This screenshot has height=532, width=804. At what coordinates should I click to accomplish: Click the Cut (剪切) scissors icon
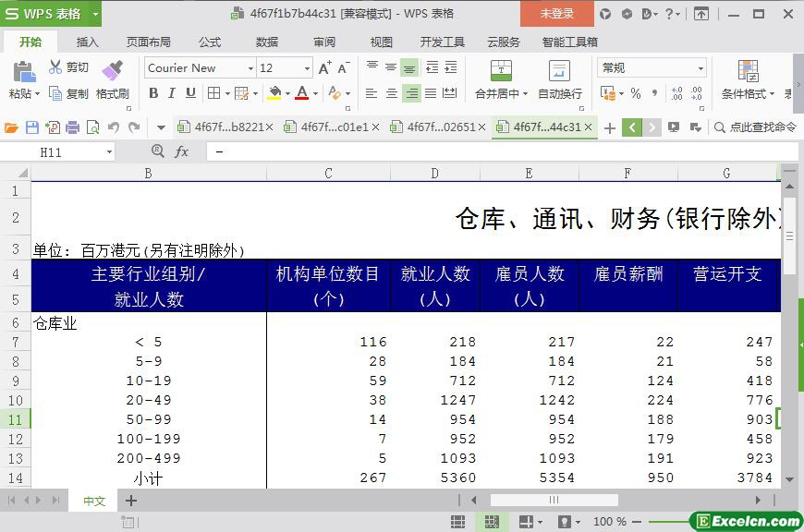tap(55, 67)
